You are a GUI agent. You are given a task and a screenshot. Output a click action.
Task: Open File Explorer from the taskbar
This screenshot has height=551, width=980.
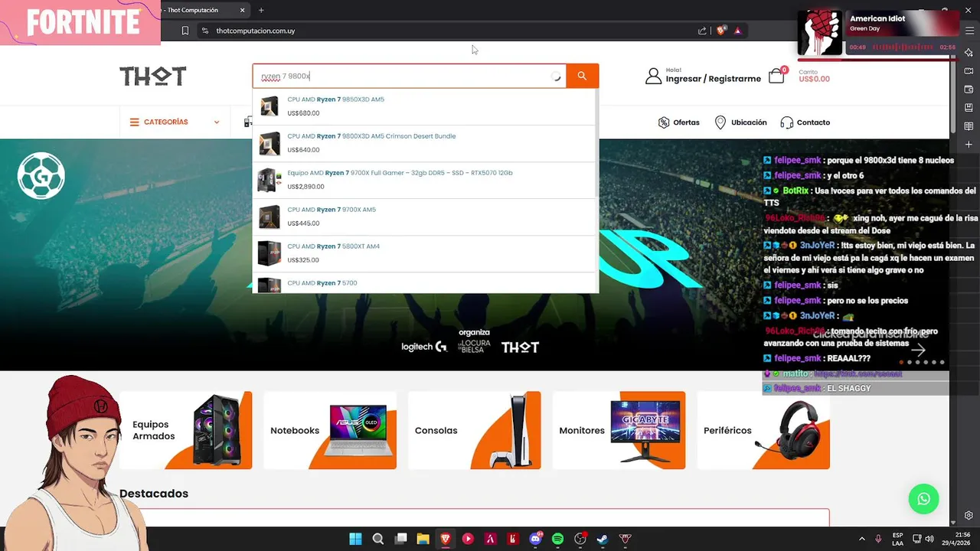click(423, 539)
